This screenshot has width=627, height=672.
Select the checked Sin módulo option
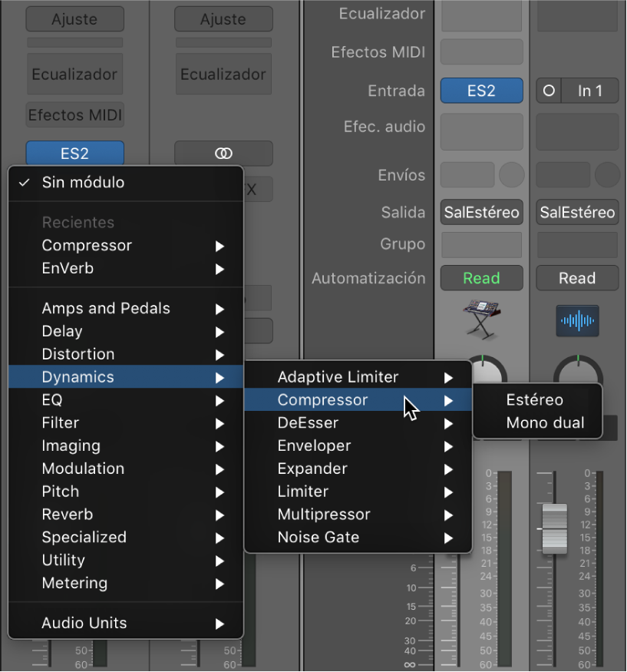tap(83, 183)
